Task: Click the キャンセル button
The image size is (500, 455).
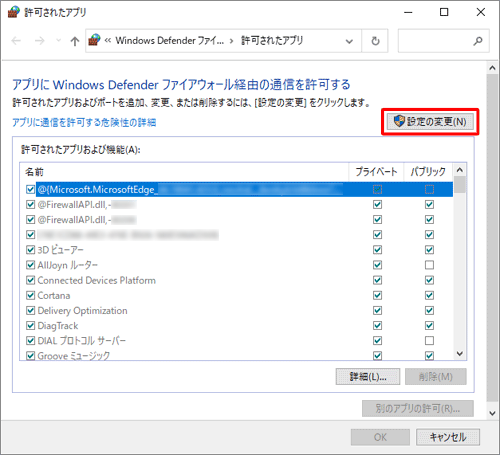Action: coord(448,437)
